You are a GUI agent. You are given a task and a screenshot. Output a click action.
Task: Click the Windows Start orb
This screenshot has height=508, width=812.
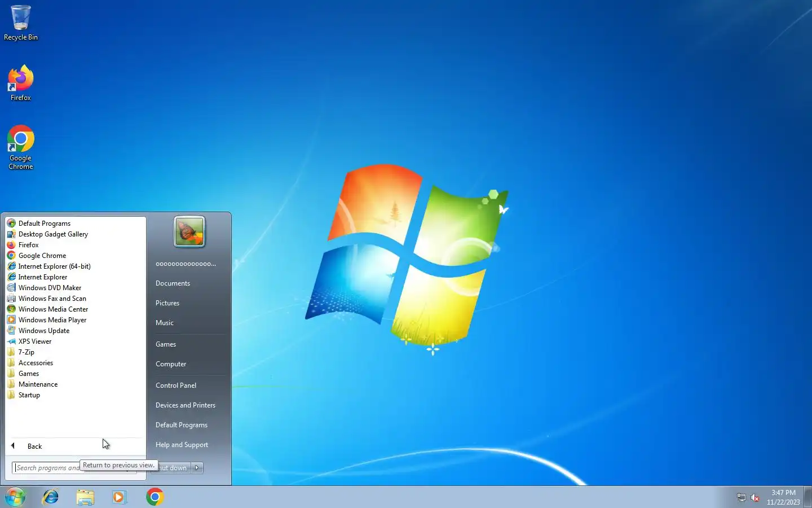pyautogui.click(x=15, y=497)
